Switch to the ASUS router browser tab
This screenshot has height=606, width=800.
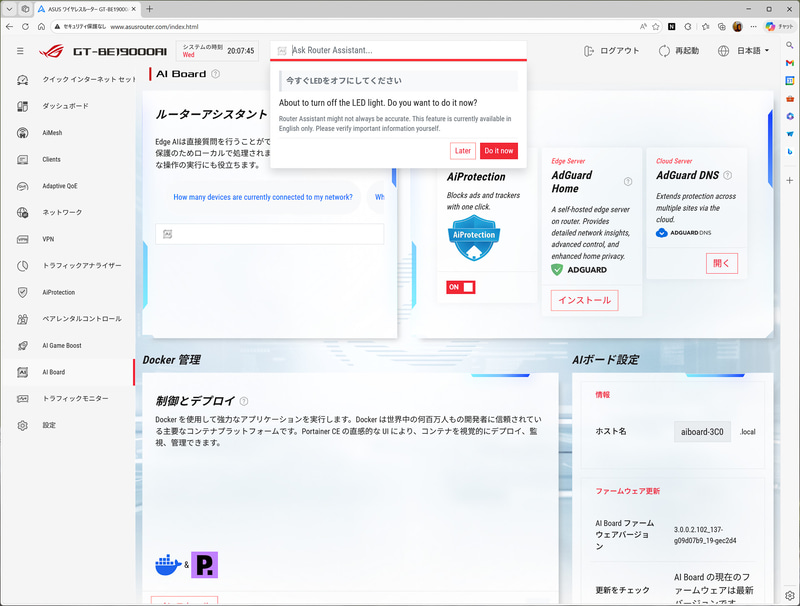click(87, 9)
